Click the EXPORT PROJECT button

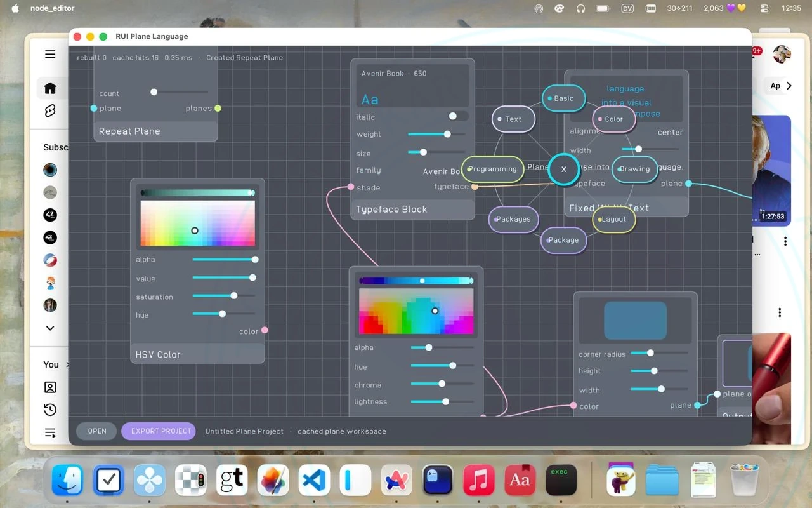159,431
